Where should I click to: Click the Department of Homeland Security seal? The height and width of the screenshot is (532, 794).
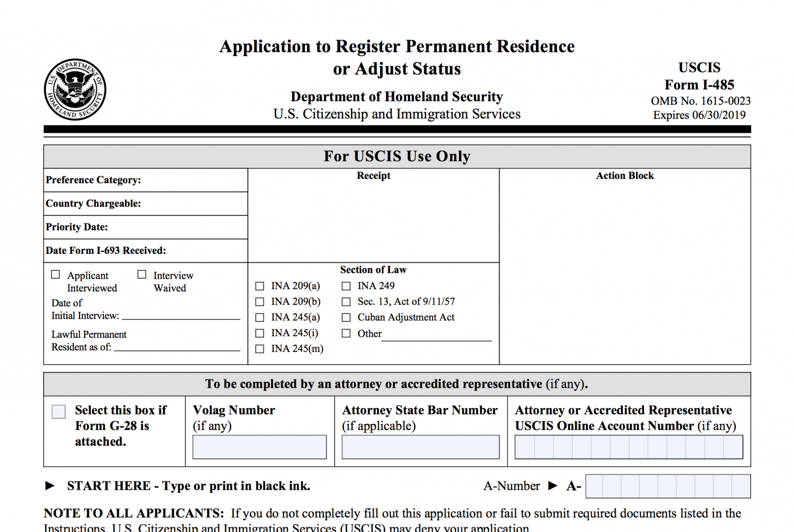76,90
